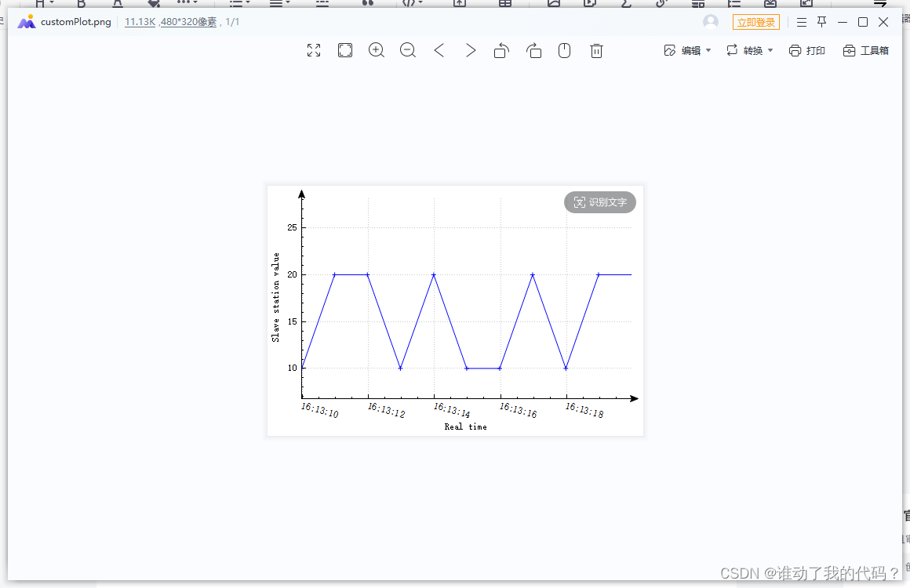
Task: Go to the next image
Action: (x=471, y=50)
